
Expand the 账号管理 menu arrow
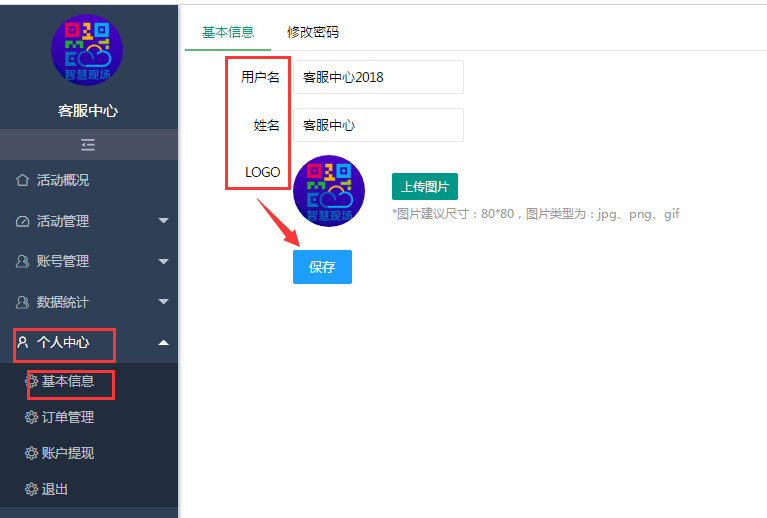click(x=164, y=261)
